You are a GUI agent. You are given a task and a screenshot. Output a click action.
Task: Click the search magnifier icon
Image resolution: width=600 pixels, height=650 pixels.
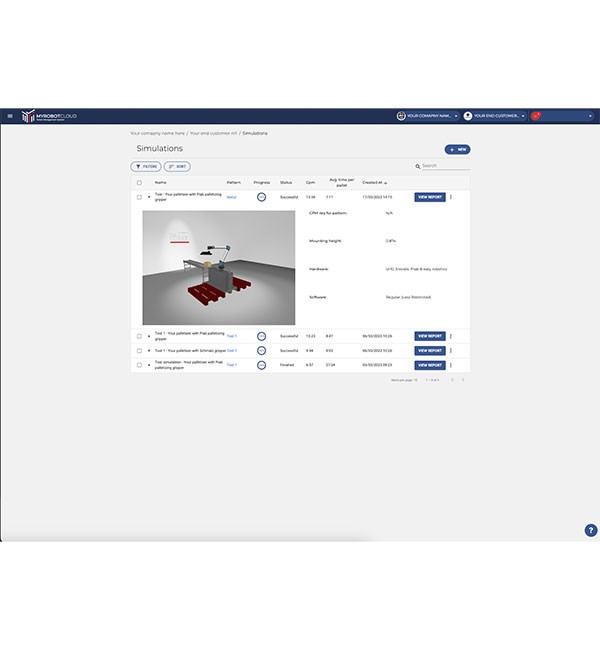418,166
